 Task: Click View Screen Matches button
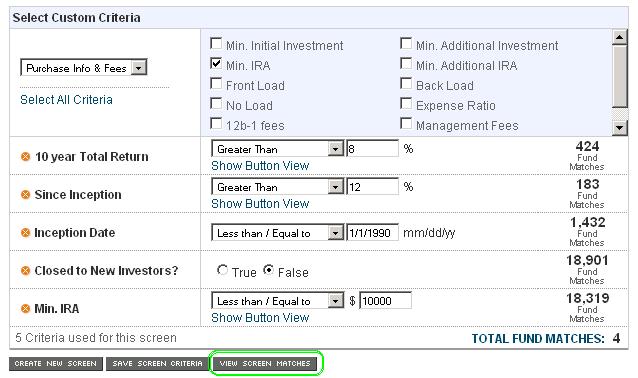coord(265,363)
